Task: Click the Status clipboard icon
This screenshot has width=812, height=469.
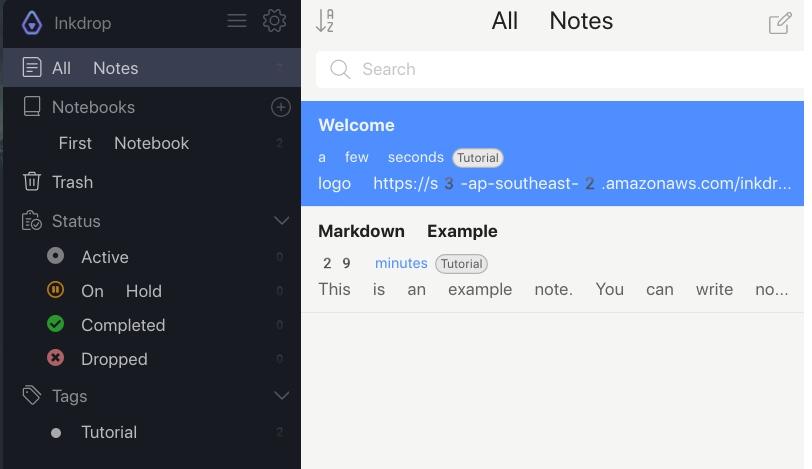Action: pos(32,221)
